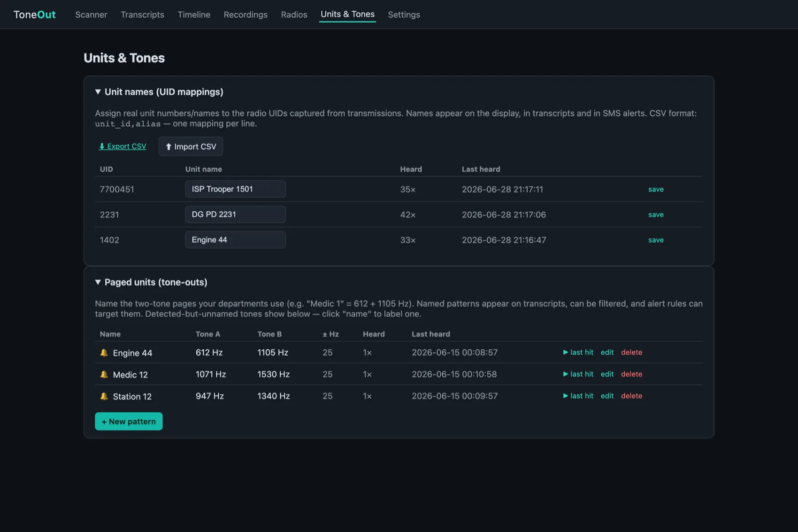
Task: Play last hit for Medic 12 pattern
Action: click(x=578, y=374)
